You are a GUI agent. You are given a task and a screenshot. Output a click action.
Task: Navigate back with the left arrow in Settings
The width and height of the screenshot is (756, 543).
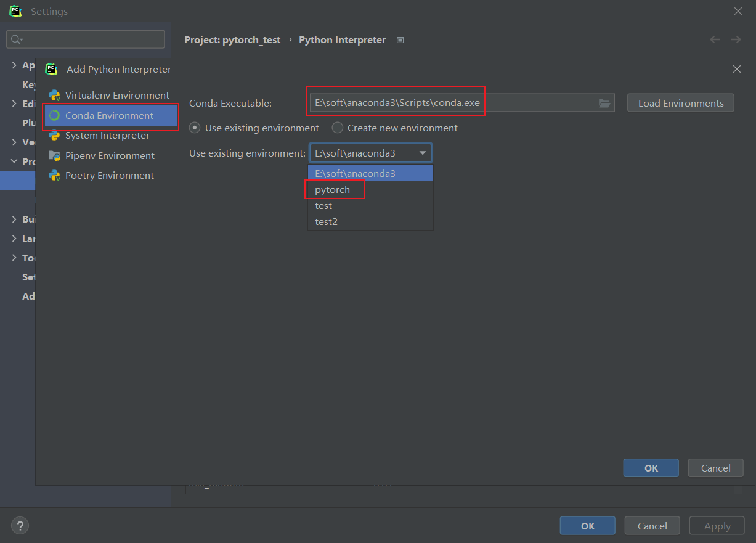(715, 39)
